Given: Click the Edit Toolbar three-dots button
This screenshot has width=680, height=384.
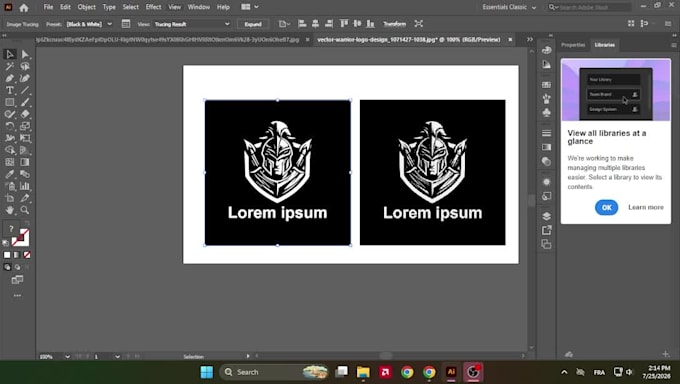Looking at the screenshot, I should (17, 295).
